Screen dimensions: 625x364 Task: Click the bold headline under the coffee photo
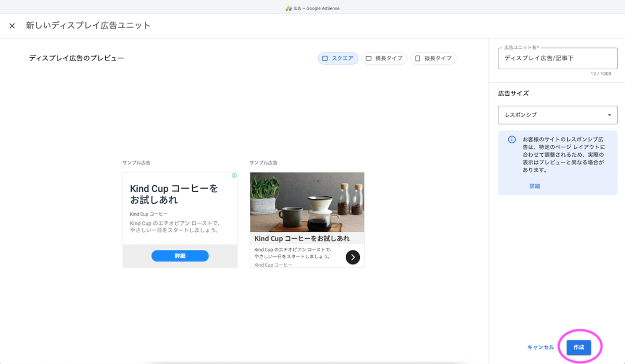(x=302, y=239)
